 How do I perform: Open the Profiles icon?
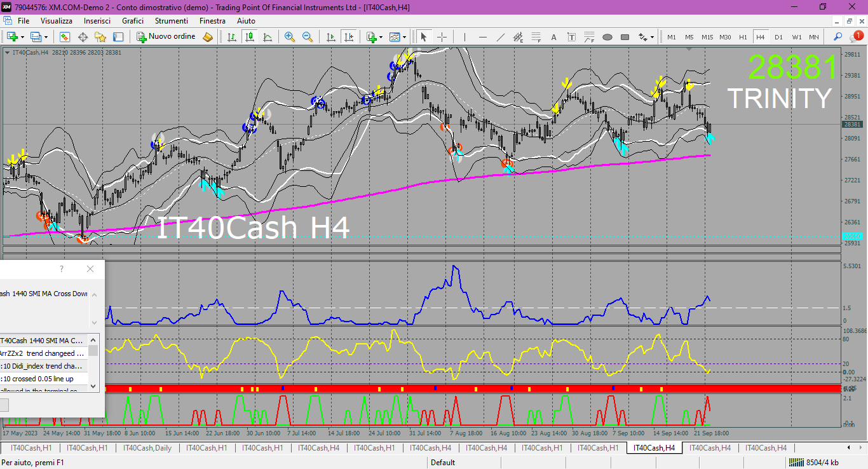(x=36, y=37)
